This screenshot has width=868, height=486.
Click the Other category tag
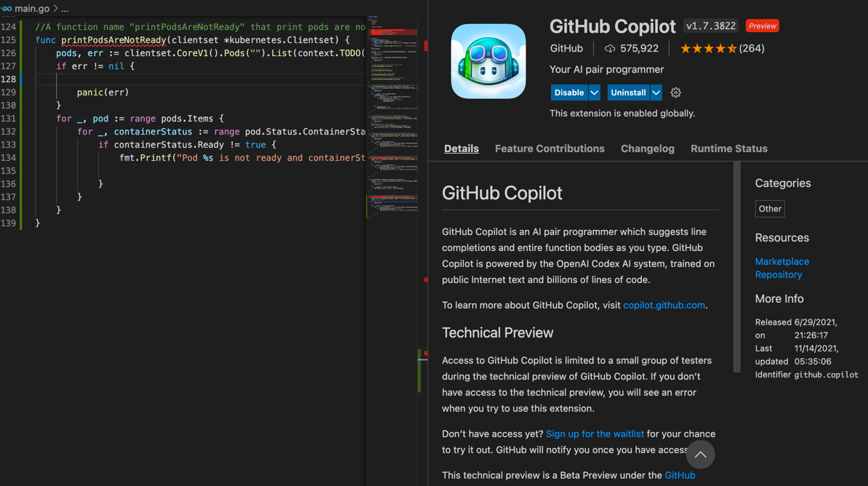click(769, 209)
